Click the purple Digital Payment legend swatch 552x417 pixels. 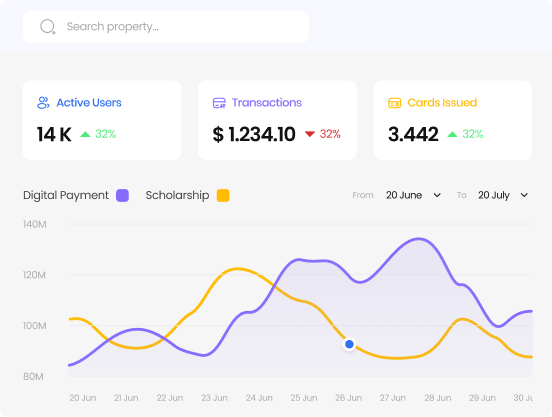123,195
